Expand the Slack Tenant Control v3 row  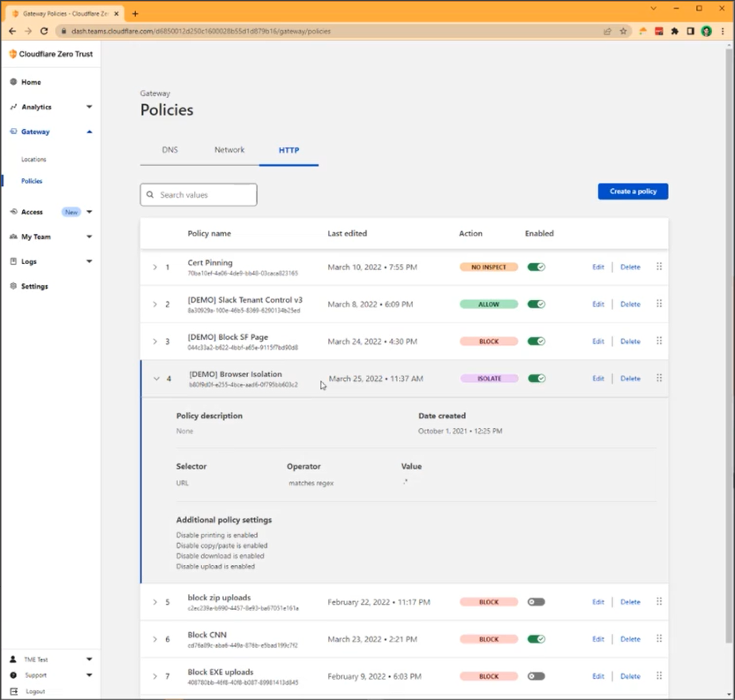click(154, 304)
